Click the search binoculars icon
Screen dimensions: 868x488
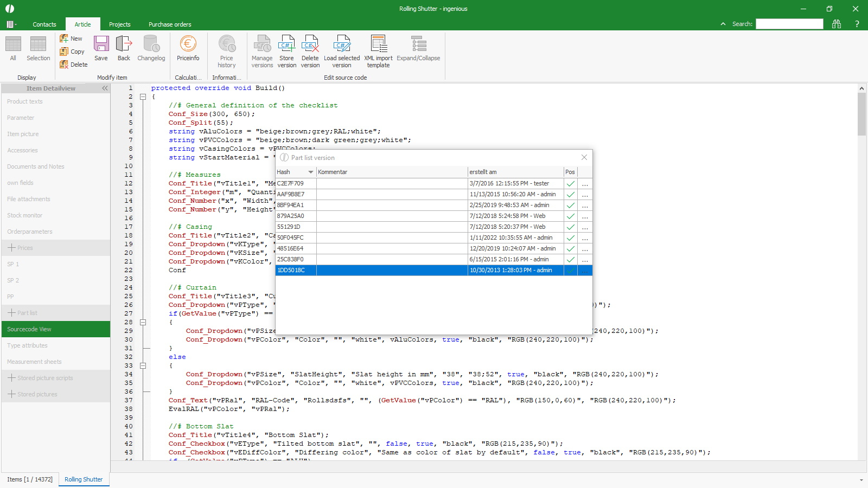pos(836,24)
